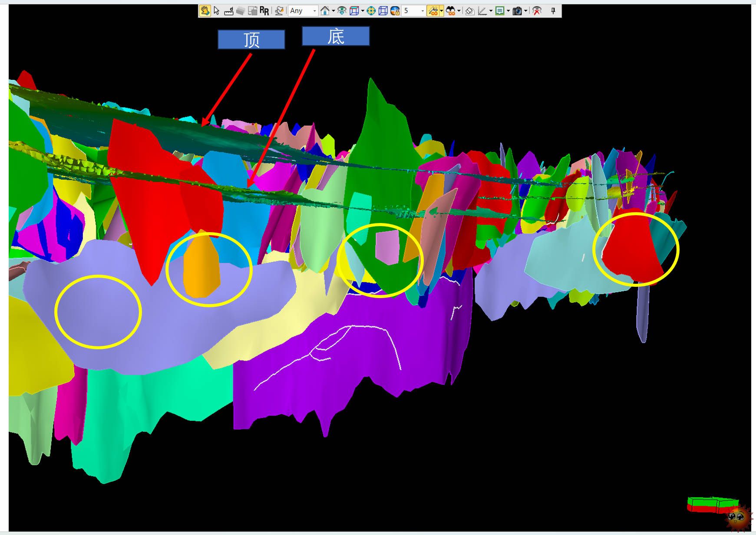Click the greyed-out stacked planes icon
Viewport: 756px width, 535px height.
click(241, 11)
